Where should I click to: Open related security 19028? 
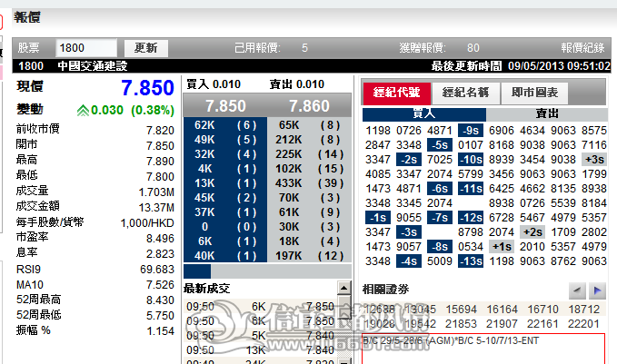tap(380, 324)
